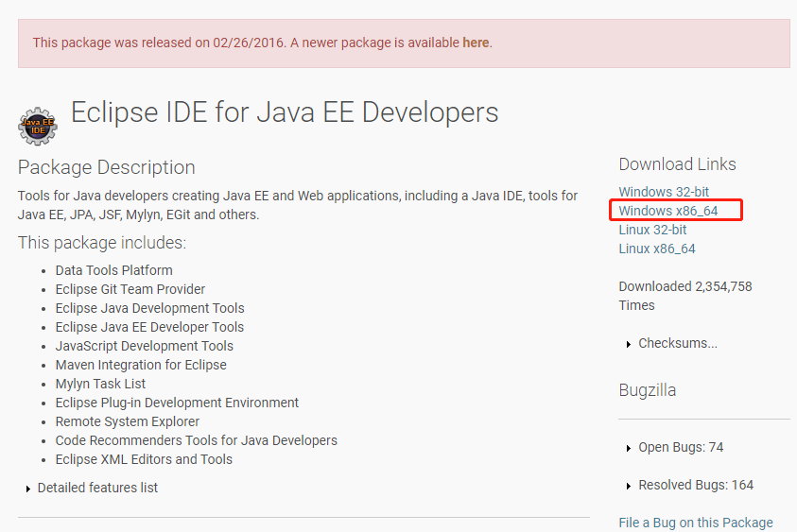Download the Windows x86_64 package

pyautogui.click(x=667, y=211)
